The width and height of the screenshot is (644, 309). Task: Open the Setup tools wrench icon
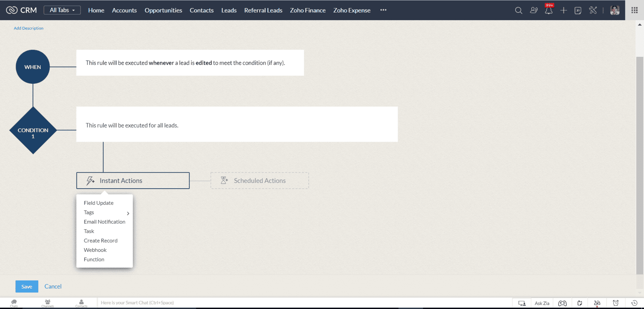point(593,10)
